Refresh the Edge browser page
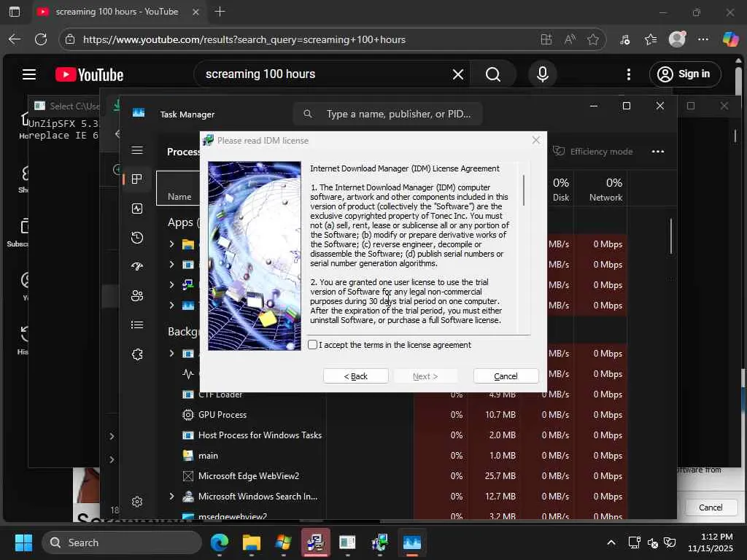The height and width of the screenshot is (560, 747). pos(41,39)
